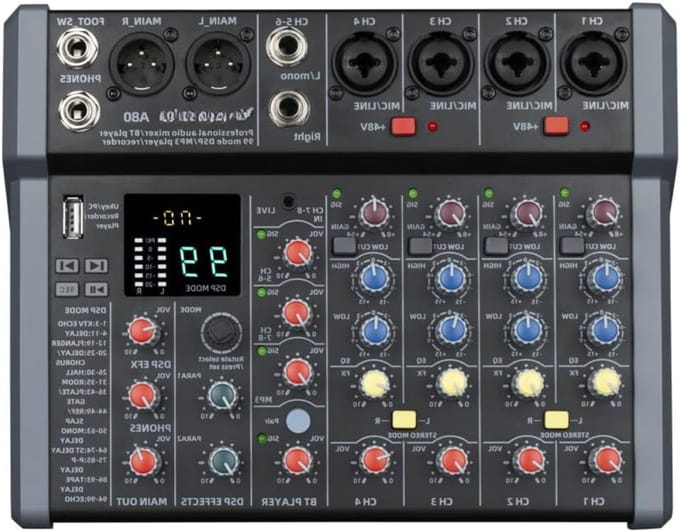Tap the CH 7-8 VOL knob
The height and width of the screenshot is (531, 680).
297,312
